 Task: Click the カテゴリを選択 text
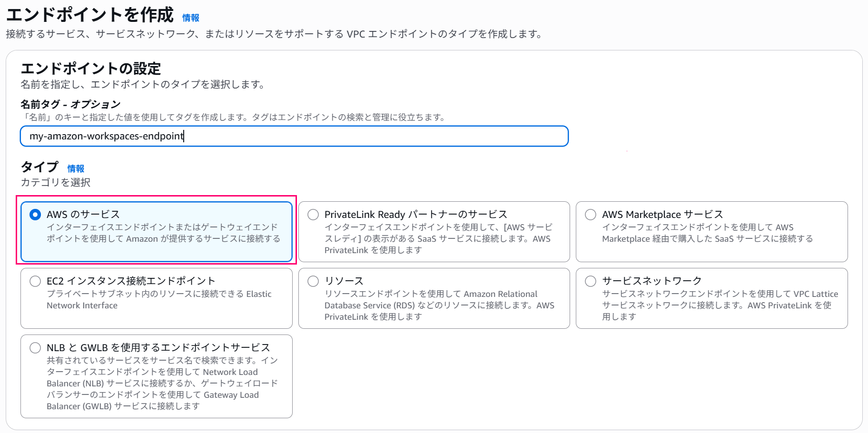point(55,182)
